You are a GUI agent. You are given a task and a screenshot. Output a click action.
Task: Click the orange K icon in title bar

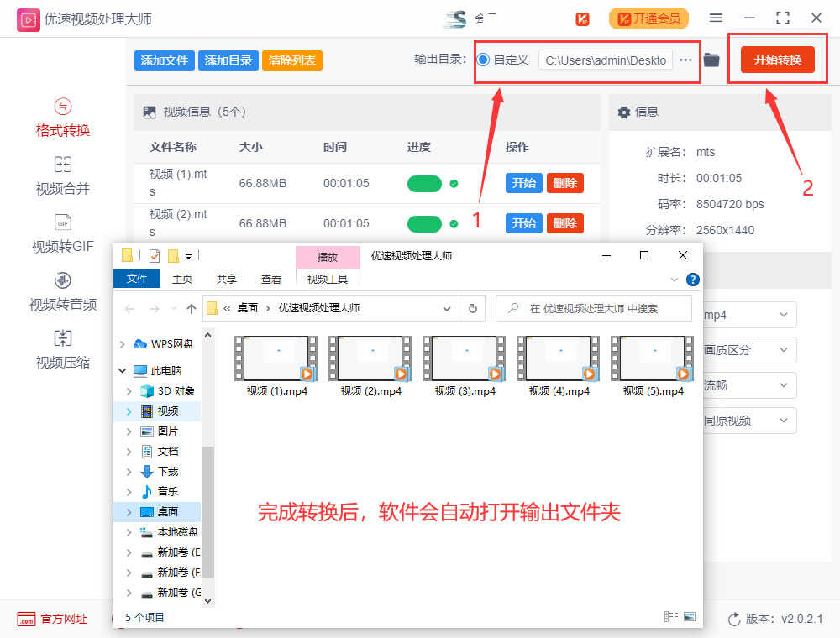tap(582, 19)
